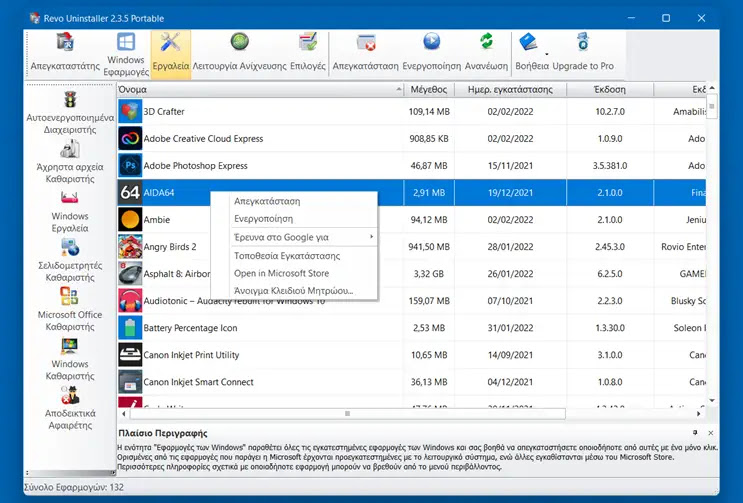
Task: Click the Angry Birds 2 icon
Action: (x=130, y=247)
